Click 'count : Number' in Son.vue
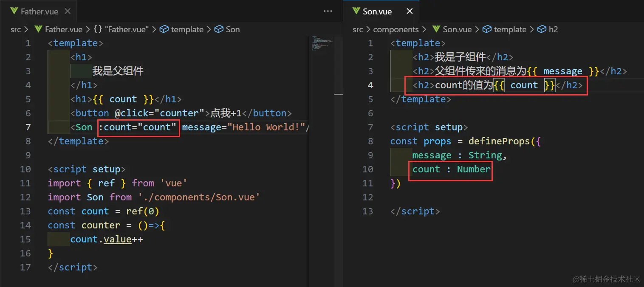The image size is (644, 287). pyautogui.click(x=452, y=169)
